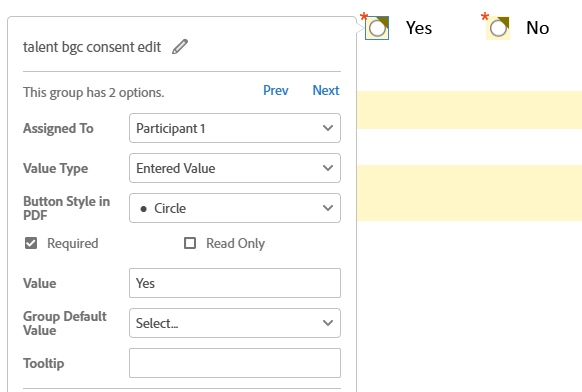Select the No radio button field
Image resolution: width=582 pixels, height=392 pixels.
498,28
